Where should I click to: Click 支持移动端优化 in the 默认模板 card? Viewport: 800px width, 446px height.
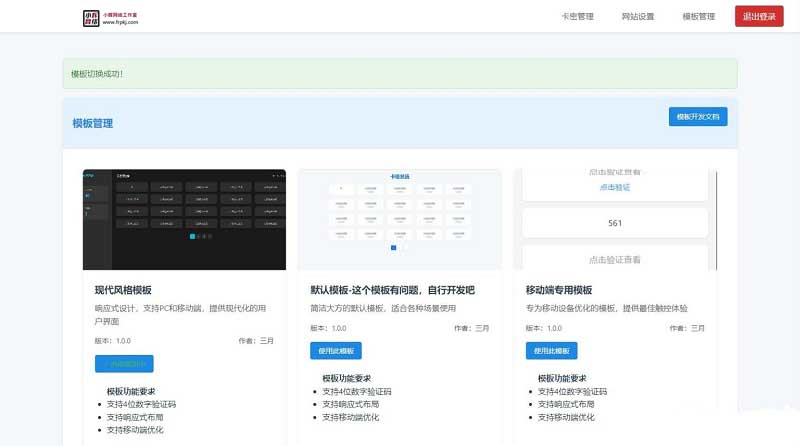click(351, 417)
